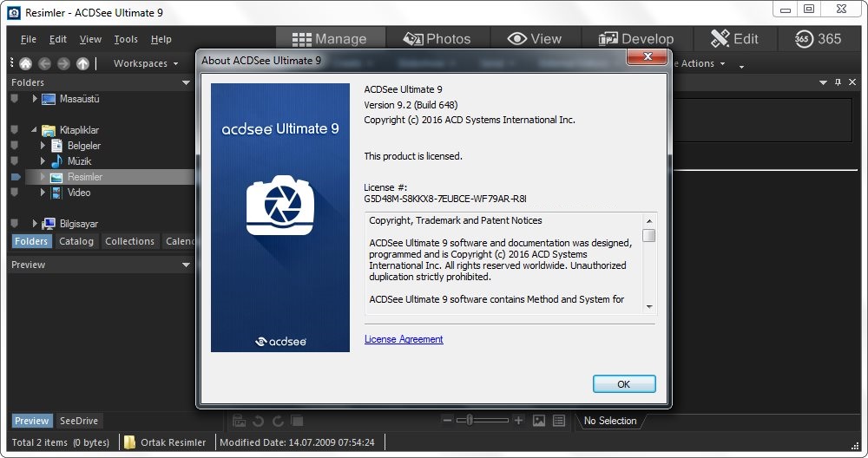Go forward with the right arrow icon

pos(63,63)
